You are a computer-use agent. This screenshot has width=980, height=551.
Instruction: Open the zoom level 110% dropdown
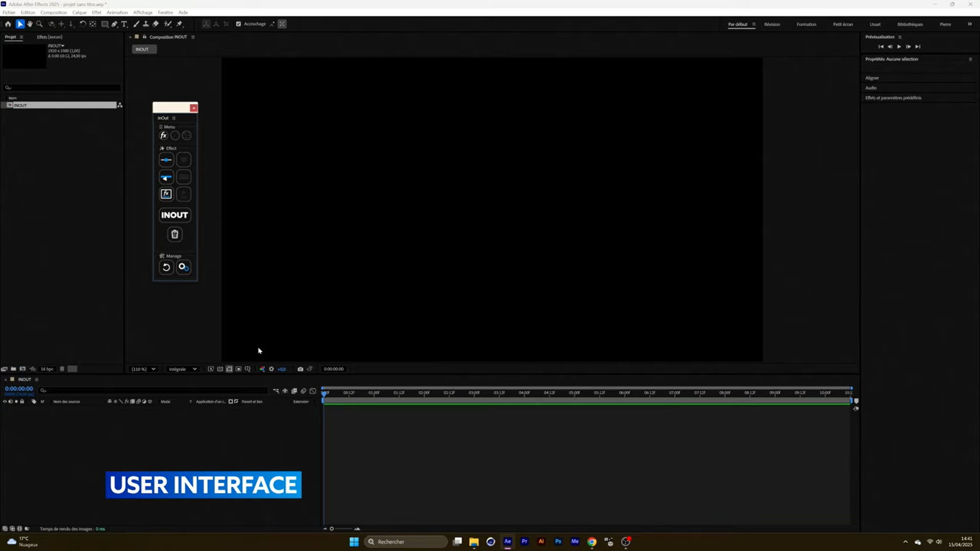(x=143, y=369)
